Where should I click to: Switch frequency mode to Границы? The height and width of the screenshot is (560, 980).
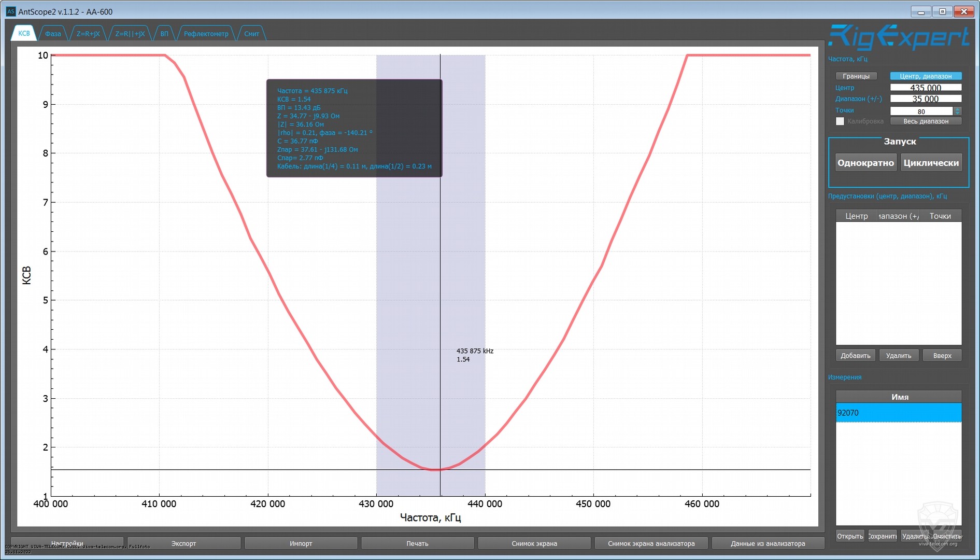click(x=856, y=76)
